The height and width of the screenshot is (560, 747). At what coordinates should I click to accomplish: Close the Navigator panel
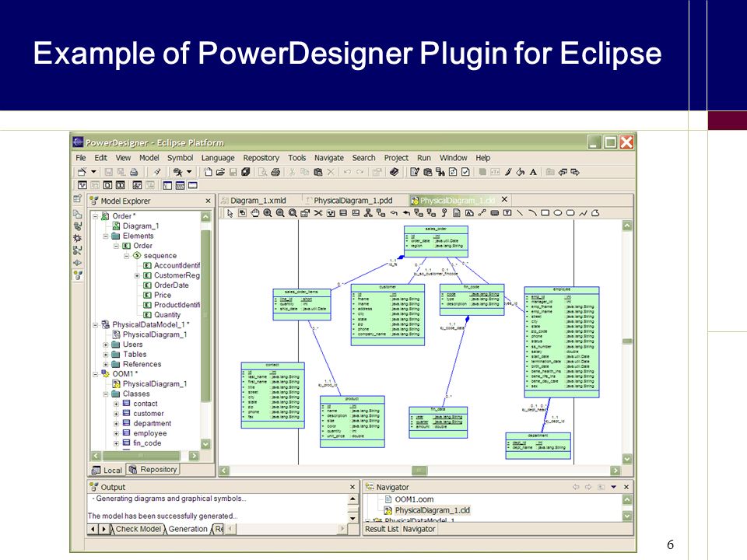(626, 487)
